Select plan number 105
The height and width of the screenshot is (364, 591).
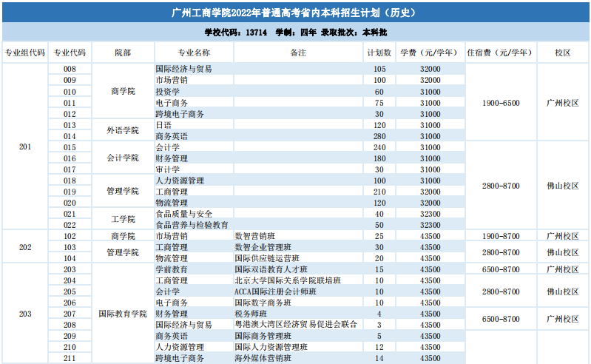click(x=379, y=69)
